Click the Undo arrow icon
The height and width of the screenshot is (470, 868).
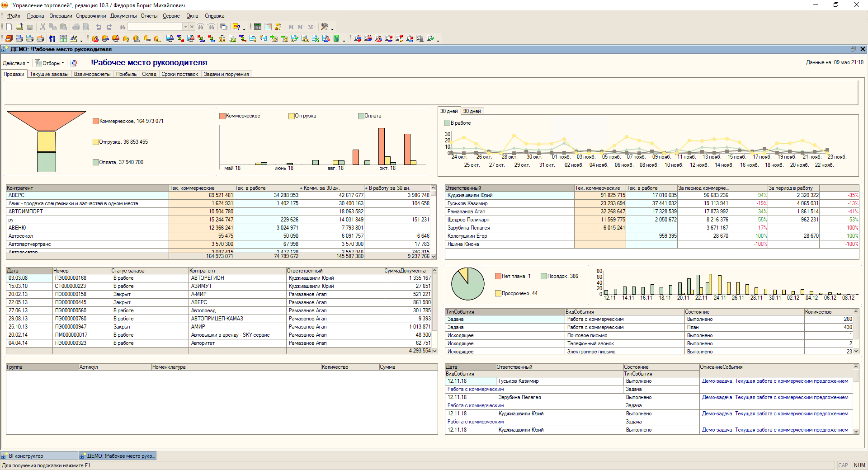99,27
